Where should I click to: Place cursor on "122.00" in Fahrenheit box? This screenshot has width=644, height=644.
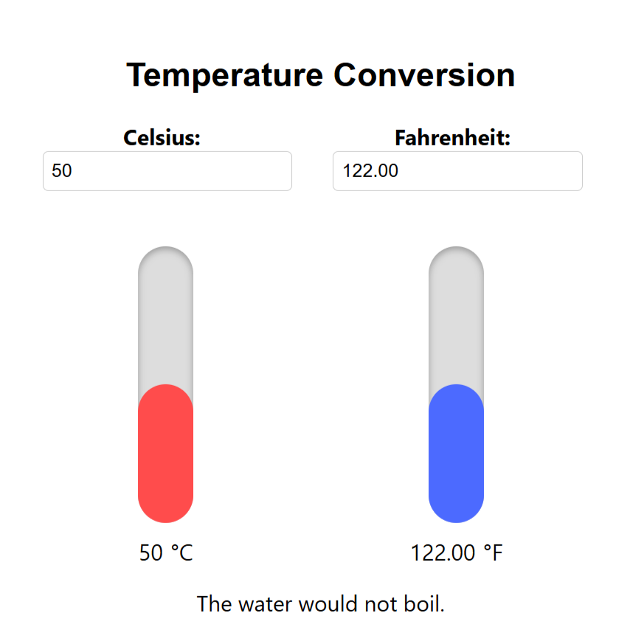(x=370, y=171)
